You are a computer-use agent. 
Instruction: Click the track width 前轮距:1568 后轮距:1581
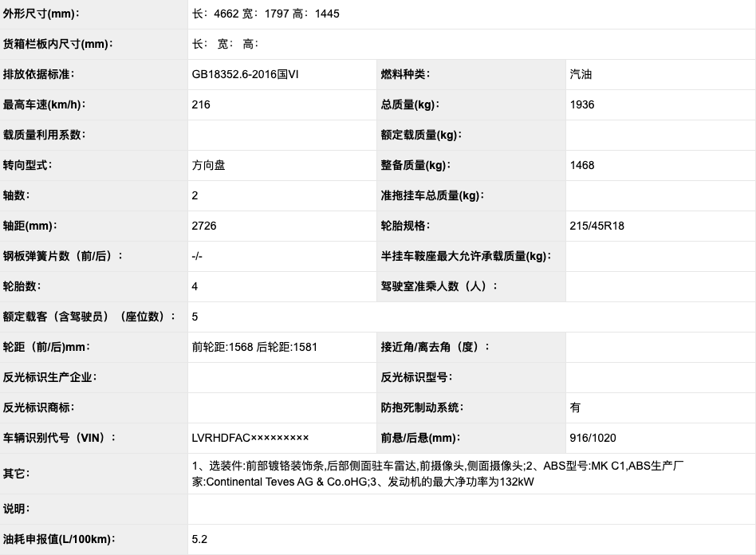[255, 347]
